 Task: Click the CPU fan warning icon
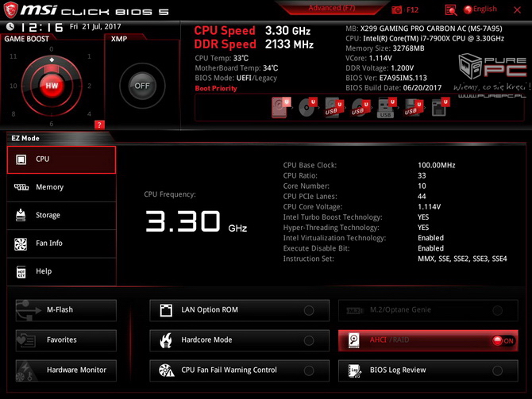166,370
